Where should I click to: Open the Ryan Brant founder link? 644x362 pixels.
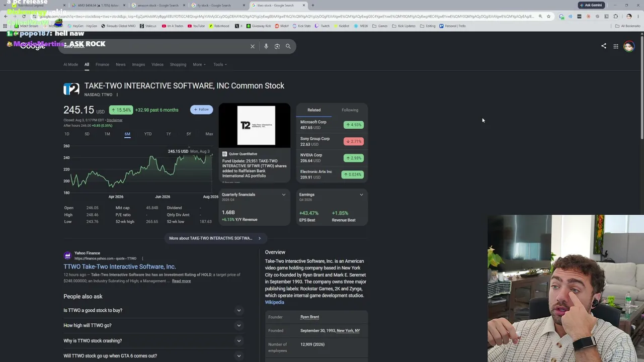(x=309, y=317)
